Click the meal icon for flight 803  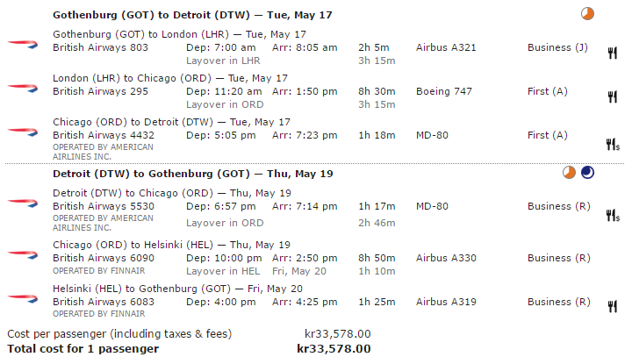[612, 54]
